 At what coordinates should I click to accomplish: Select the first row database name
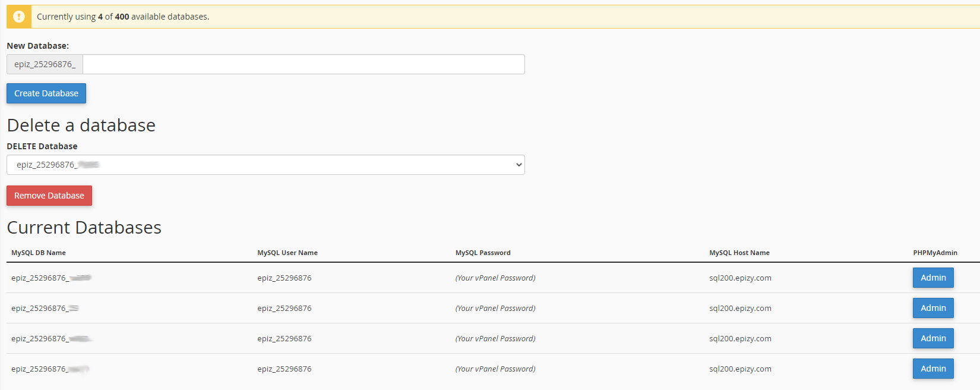[x=50, y=278]
